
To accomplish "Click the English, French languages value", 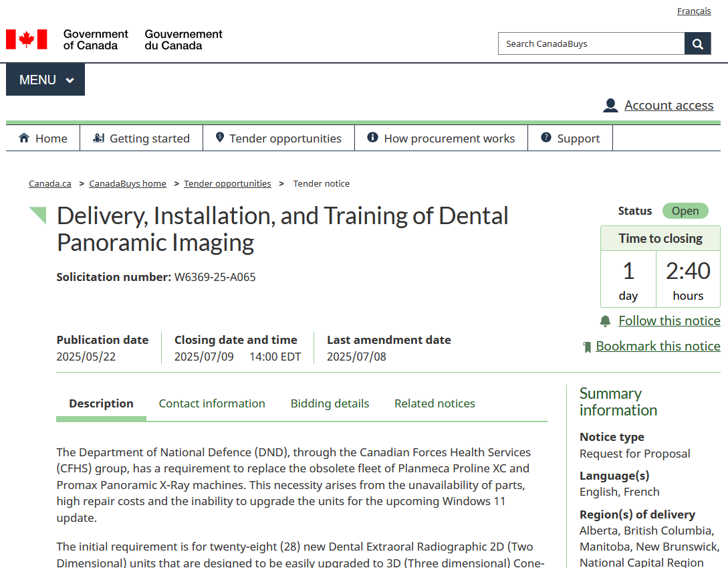I will 619,492.
